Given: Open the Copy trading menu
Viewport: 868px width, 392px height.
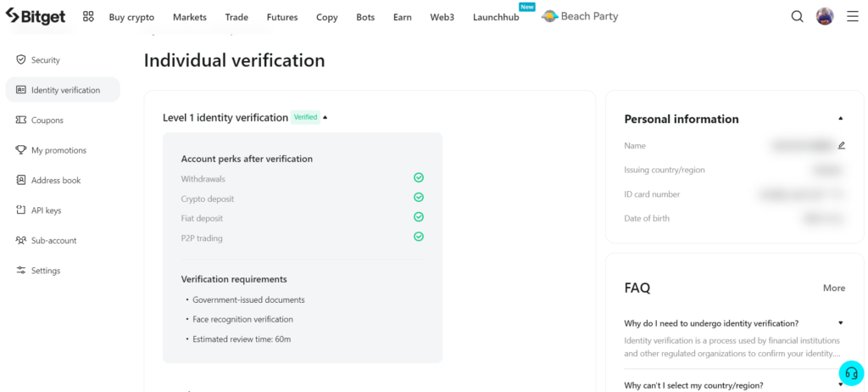Looking at the screenshot, I should (x=327, y=17).
